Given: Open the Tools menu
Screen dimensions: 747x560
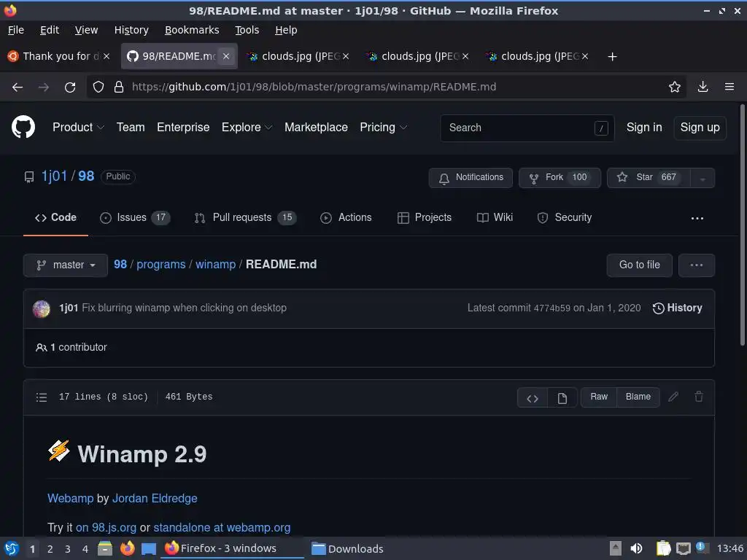Looking at the screenshot, I should [x=247, y=30].
